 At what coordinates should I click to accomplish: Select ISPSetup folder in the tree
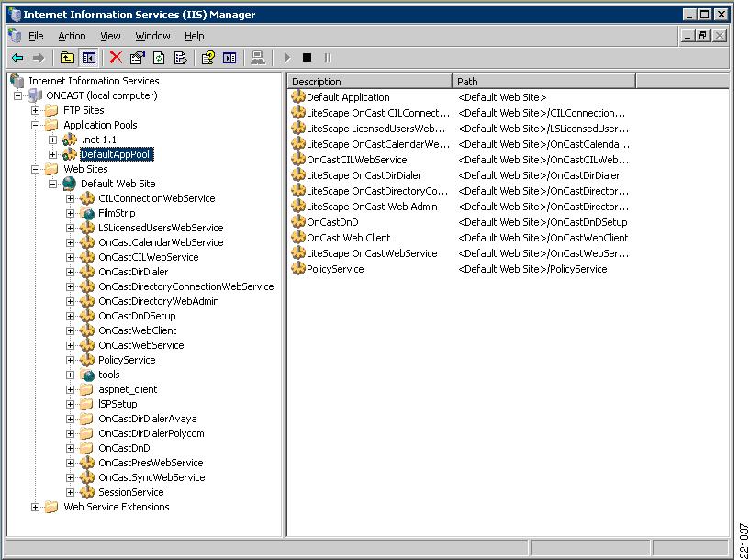[118, 404]
